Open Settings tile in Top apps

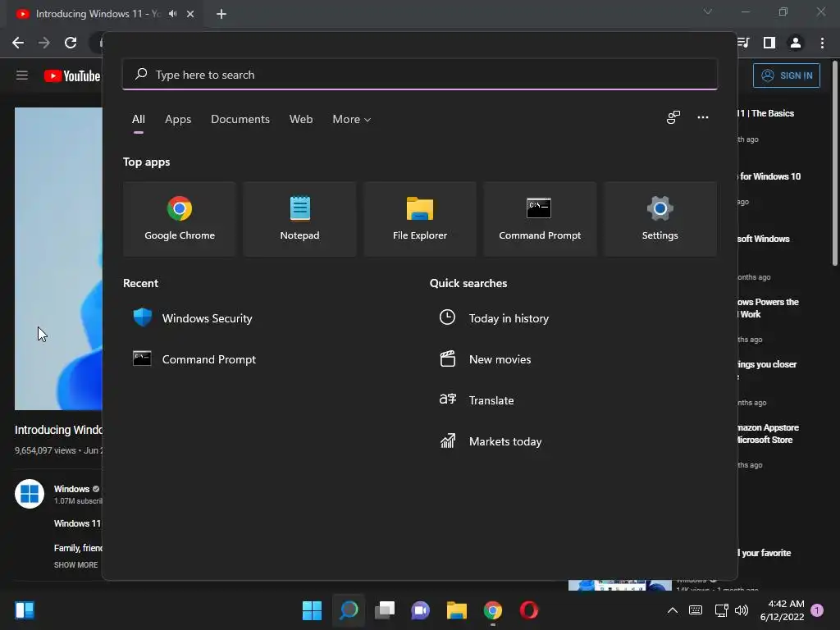pyautogui.click(x=660, y=218)
